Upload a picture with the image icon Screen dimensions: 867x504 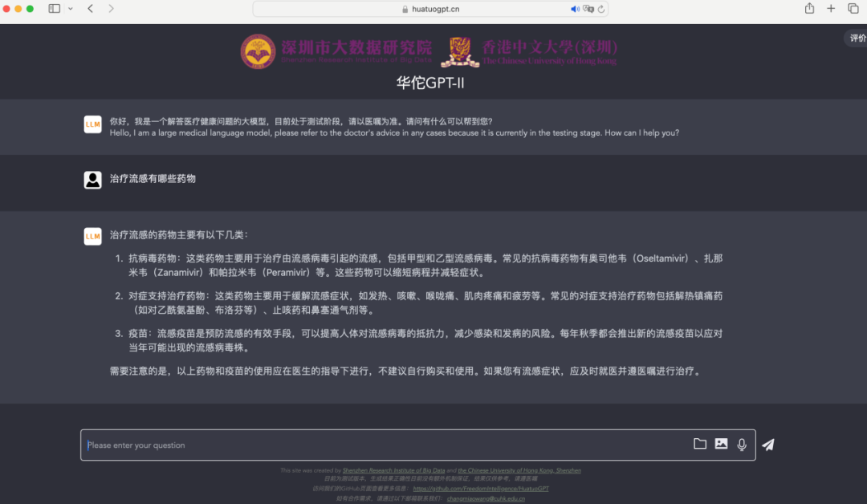coord(721,444)
